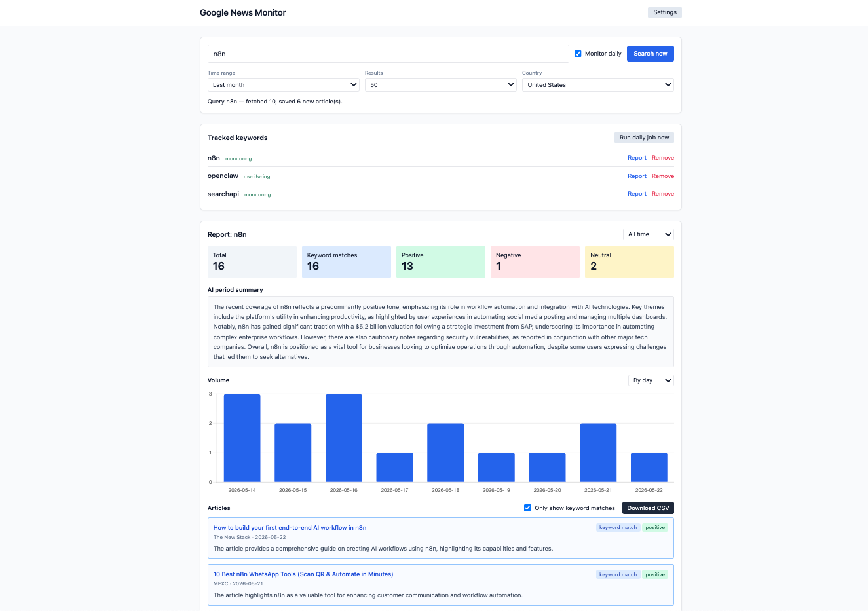868x611 pixels.
Task: Click the Keyword matches 16 stat card
Action: point(347,262)
